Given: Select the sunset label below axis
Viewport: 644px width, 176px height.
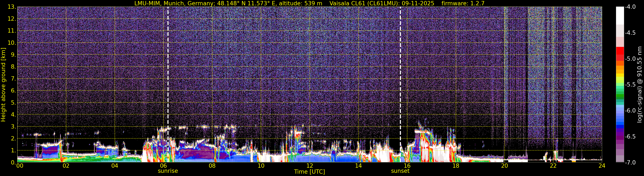Looking at the screenshot, I should coord(400,171).
